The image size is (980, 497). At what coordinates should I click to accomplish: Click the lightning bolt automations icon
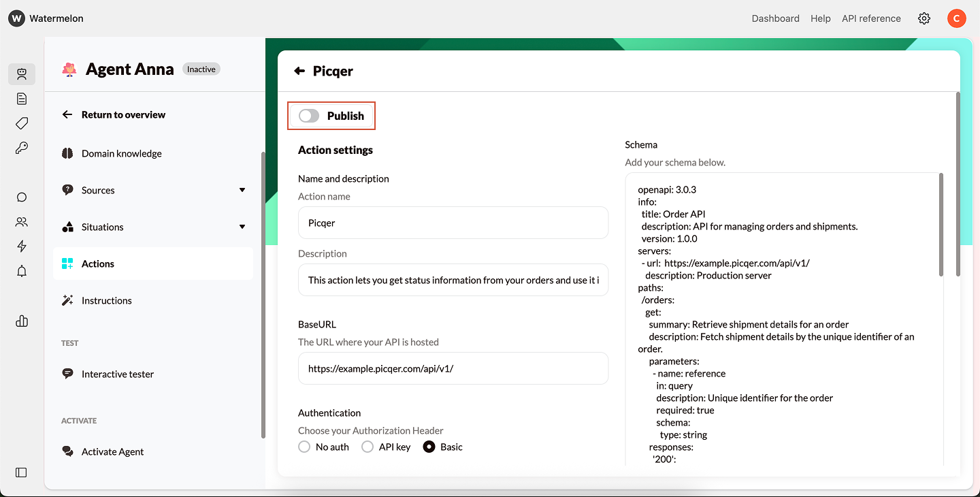[x=21, y=246]
